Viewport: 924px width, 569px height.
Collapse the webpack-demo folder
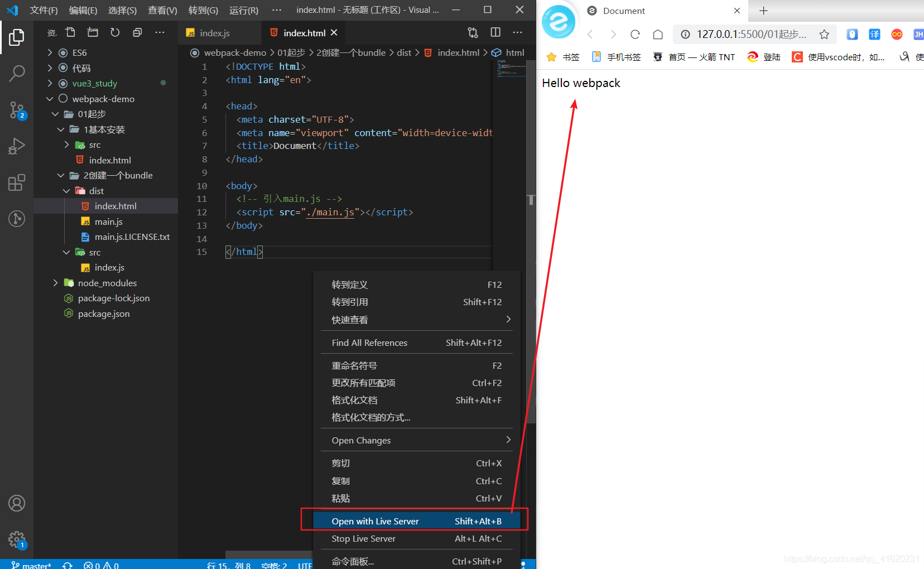click(x=50, y=99)
